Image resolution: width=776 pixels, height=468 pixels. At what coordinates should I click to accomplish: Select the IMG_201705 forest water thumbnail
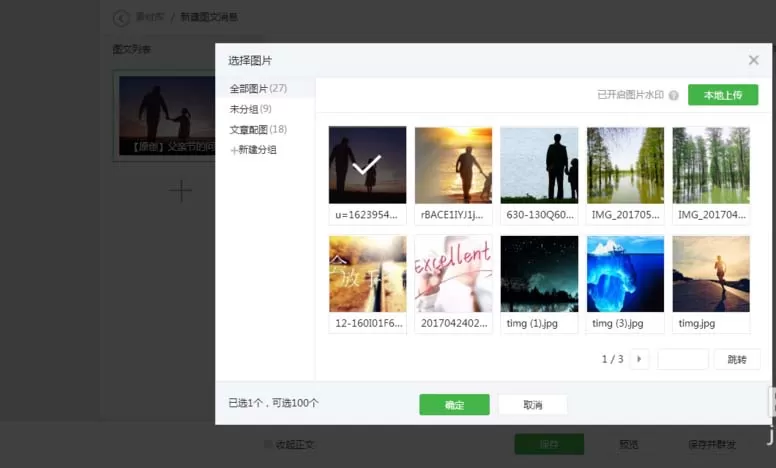(x=626, y=165)
